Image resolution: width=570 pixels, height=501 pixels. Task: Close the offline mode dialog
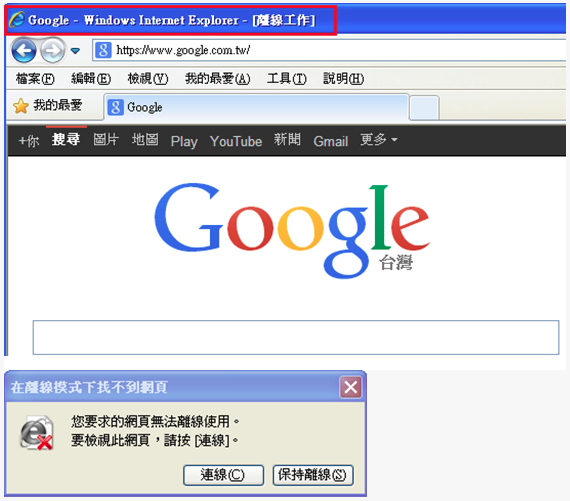pyautogui.click(x=350, y=387)
